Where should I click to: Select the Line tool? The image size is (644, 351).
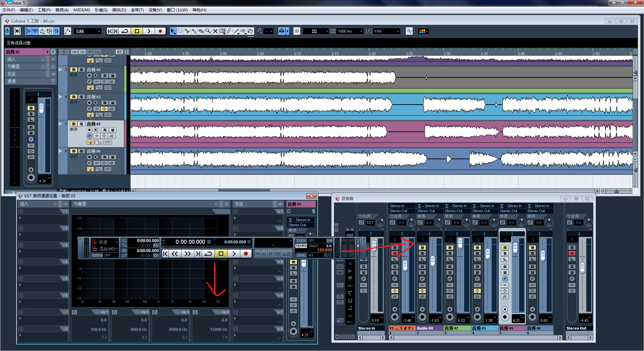click(237, 31)
